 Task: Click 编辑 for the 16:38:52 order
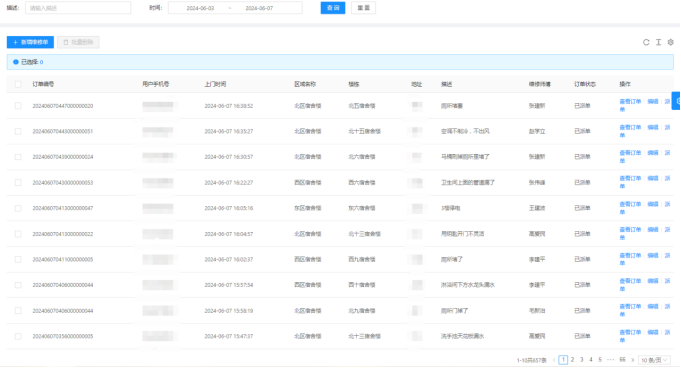[x=653, y=102]
